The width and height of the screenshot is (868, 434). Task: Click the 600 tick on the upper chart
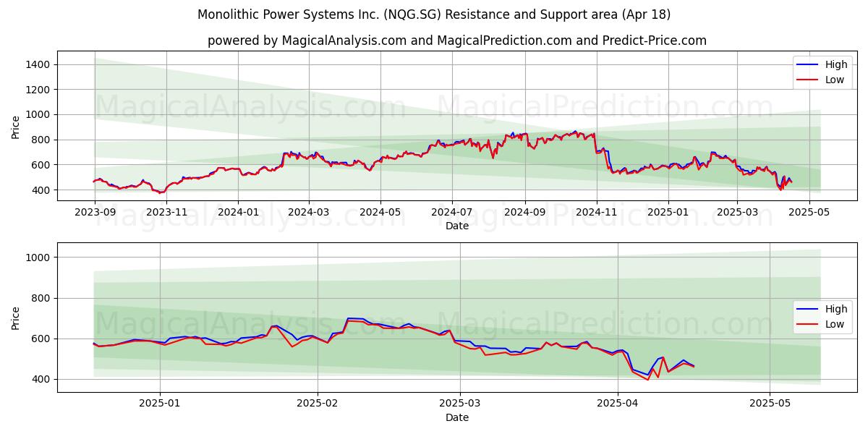click(x=40, y=165)
